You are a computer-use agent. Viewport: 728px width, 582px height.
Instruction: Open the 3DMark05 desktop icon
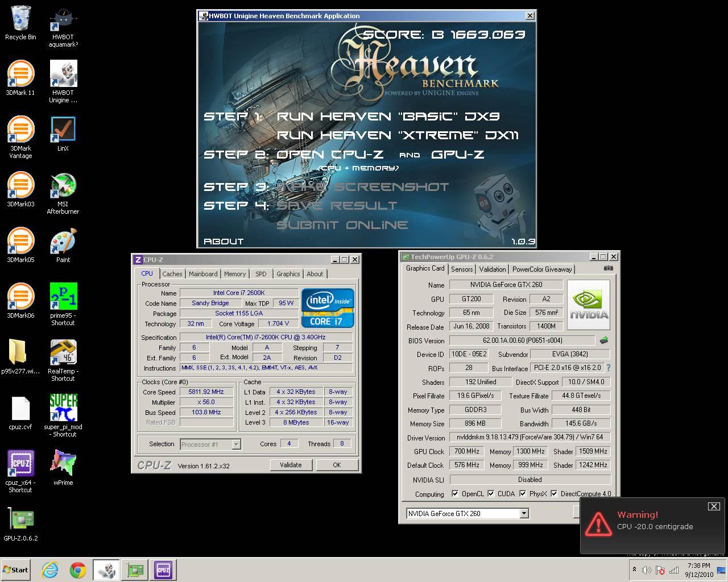click(x=20, y=245)
